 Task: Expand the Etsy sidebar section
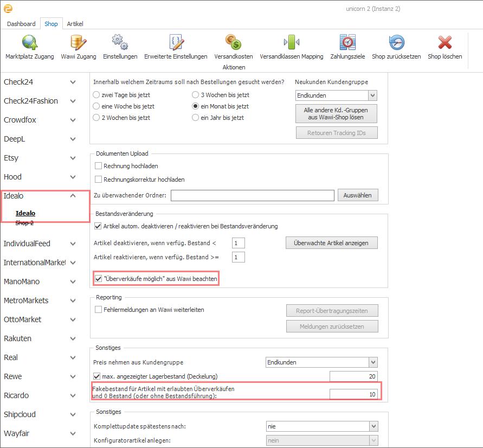tap(73, 158)
